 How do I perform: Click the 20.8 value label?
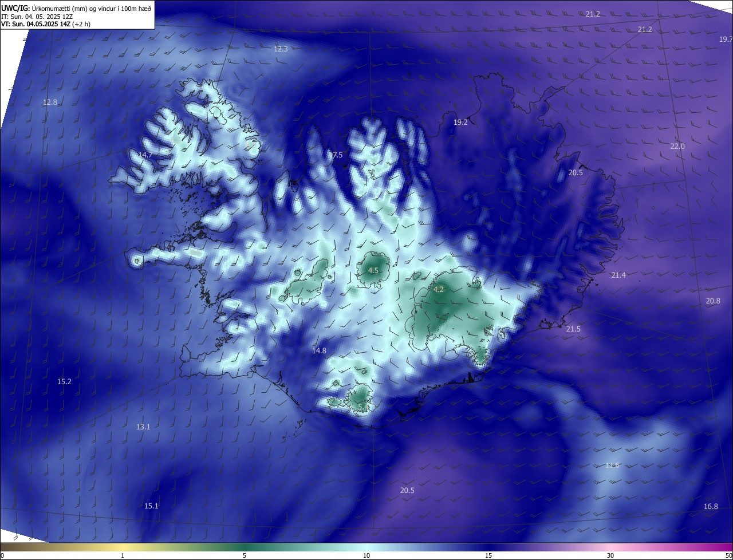(x=713, y=301)
